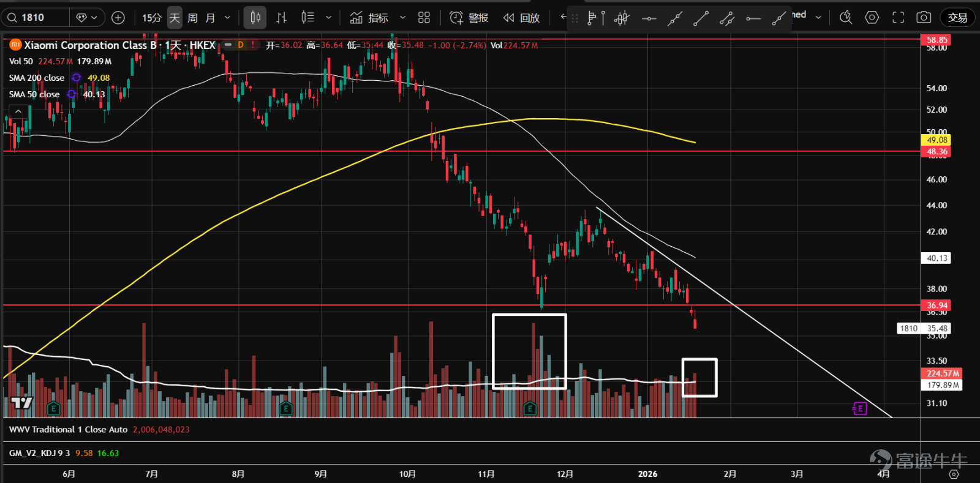Select the trend line drawing tool

(701, 19)
